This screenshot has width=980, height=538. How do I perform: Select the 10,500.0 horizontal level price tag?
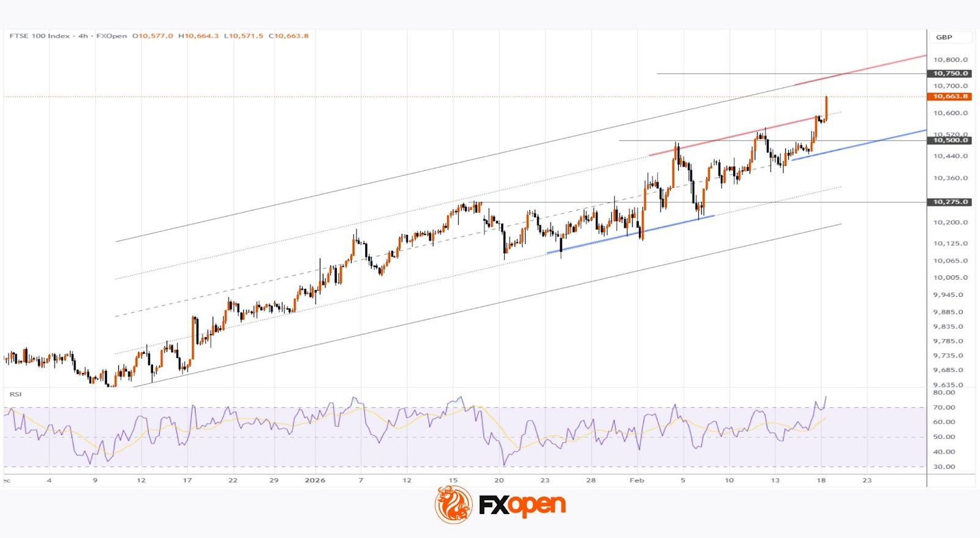(x=950, y=141)
